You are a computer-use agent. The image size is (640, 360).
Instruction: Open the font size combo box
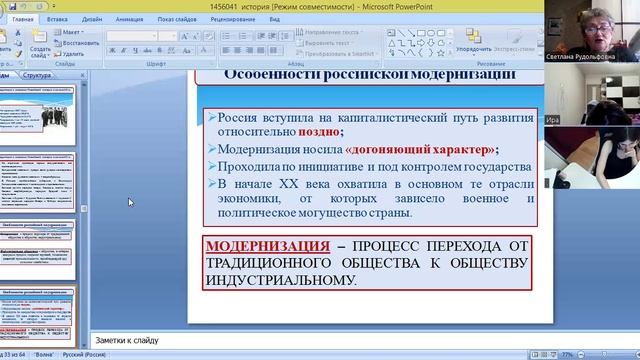pyautogui.click(x=168, y=36)
